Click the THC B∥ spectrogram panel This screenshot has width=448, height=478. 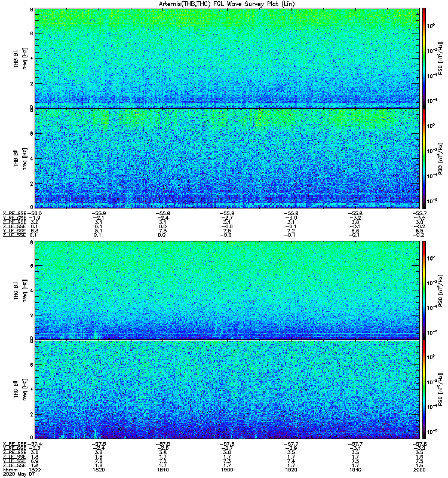(x=227, y=390)
